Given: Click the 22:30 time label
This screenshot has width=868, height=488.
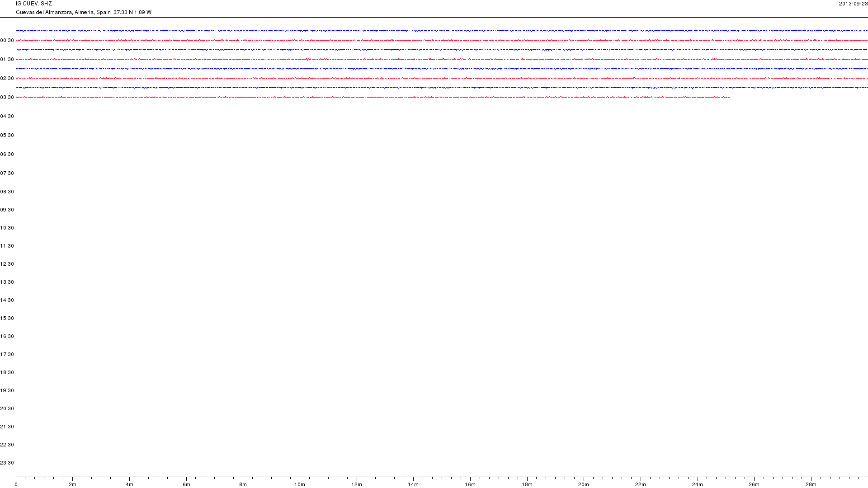Looking at the screenshot, I should [x=7, y=445].
